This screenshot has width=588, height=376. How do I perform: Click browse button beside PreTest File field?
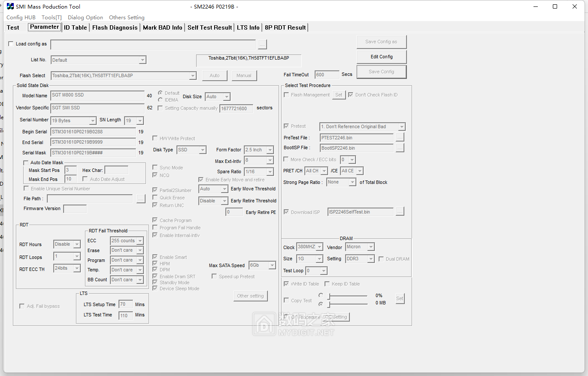point(400,138)
